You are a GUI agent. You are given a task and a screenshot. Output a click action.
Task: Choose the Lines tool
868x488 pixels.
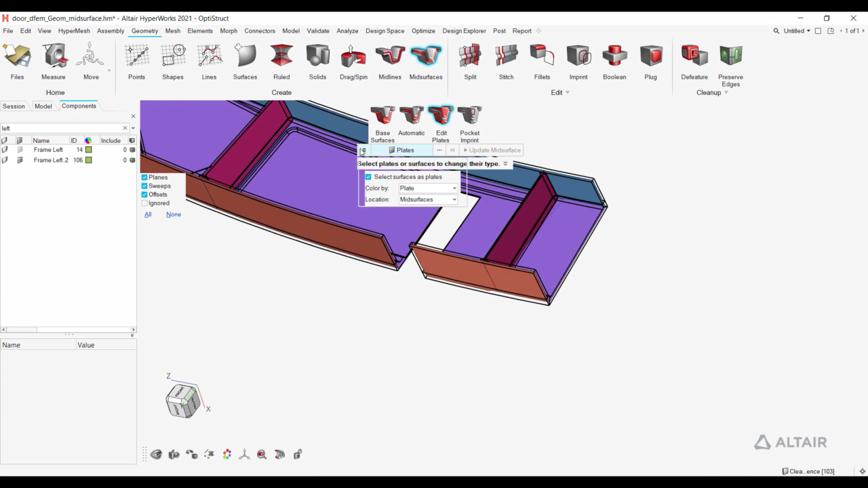pos(209,62)
